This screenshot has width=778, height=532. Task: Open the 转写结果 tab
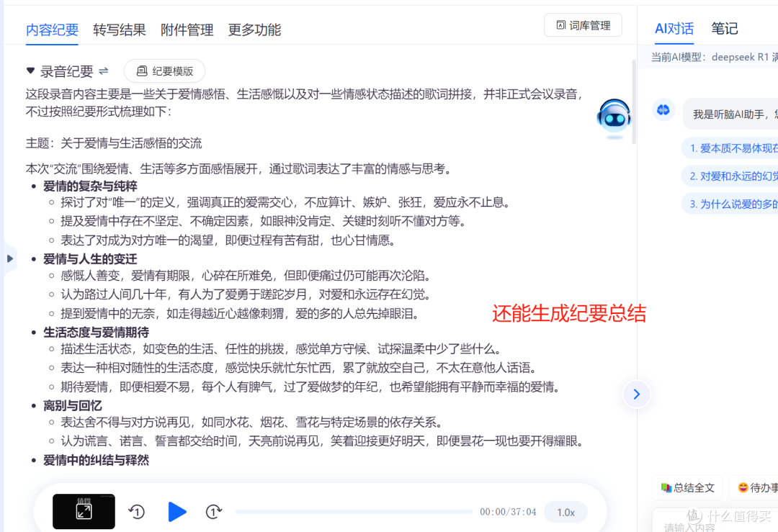pyautogui.click(x=120, y=30)
